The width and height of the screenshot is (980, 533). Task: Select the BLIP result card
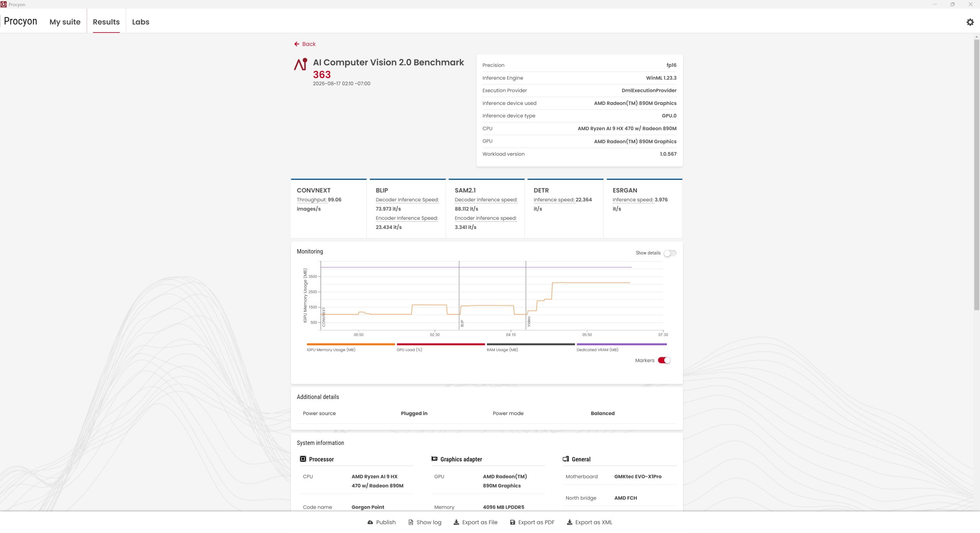pos(407,208)
